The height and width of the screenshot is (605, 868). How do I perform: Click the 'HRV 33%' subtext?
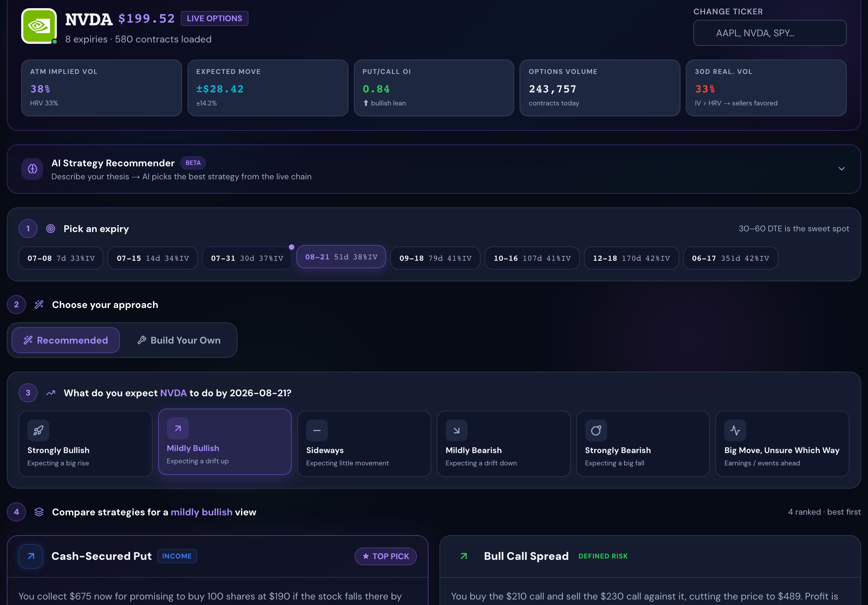coord(44,103)
